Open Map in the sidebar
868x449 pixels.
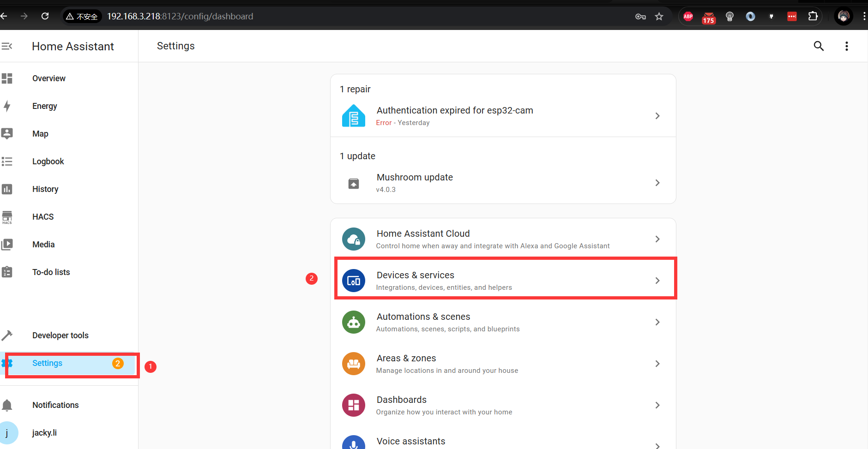[68, 134]
